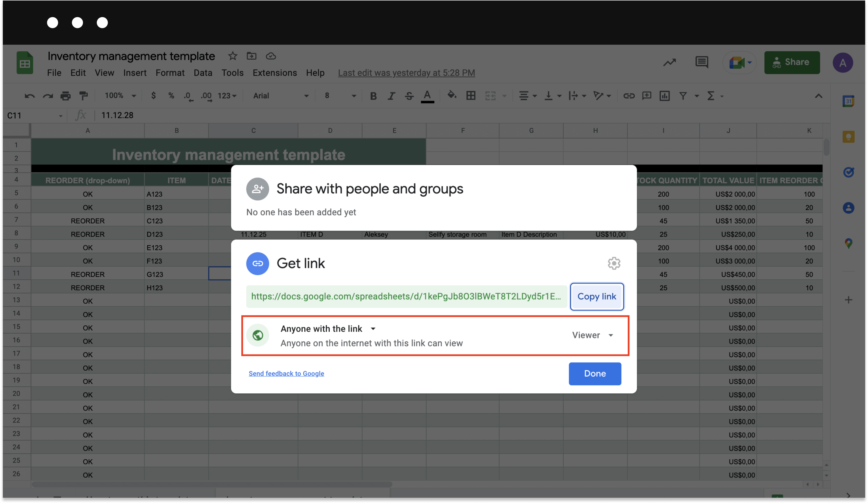Star the Inventory management template spreadsheet
The image size is (868, 503).
coord(232,56)
